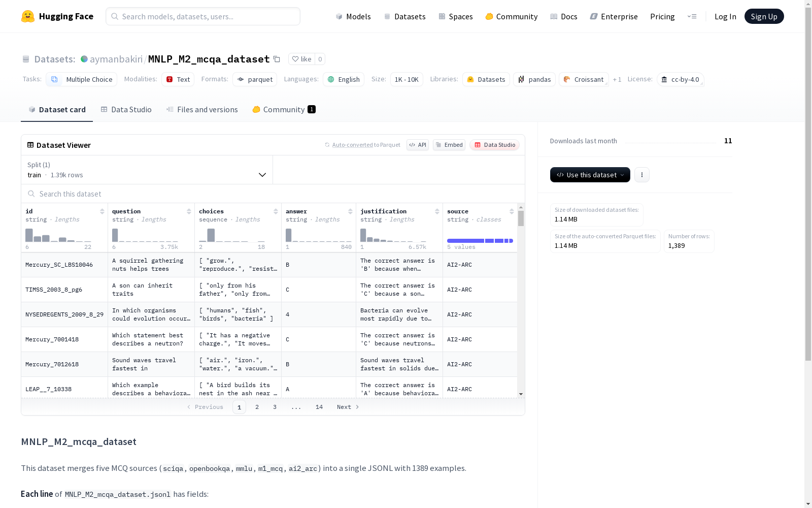
Task: Open the three-dot more options button
Action: coord(642,175)
